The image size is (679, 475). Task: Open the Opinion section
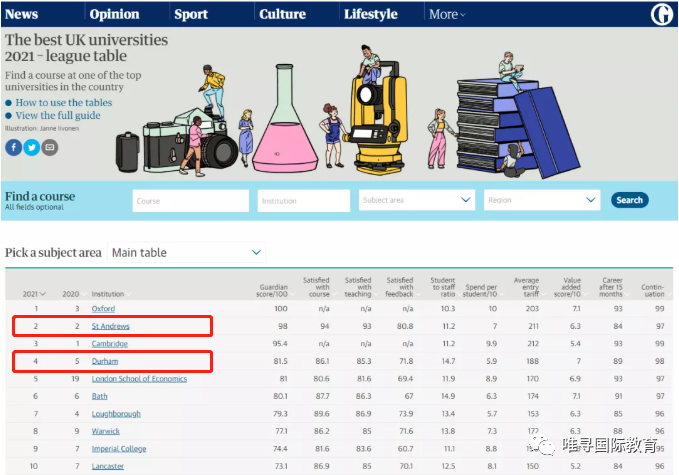[114, 14]
